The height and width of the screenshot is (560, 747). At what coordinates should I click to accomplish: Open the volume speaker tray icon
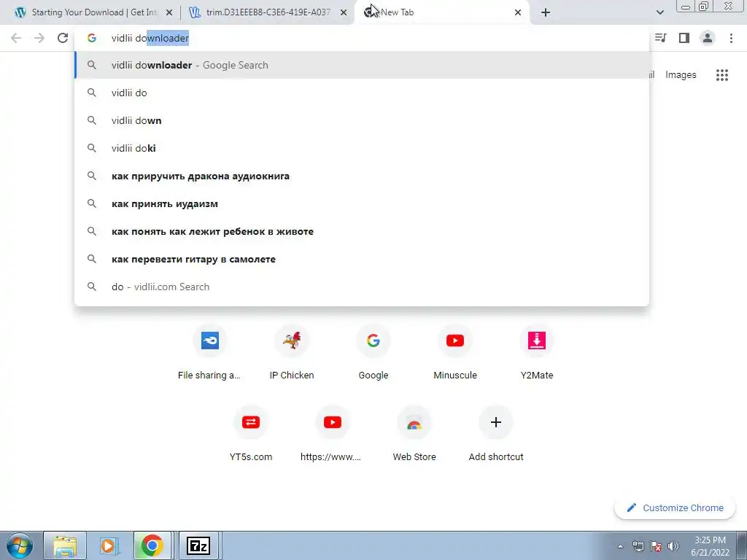(x=673, y=546)
